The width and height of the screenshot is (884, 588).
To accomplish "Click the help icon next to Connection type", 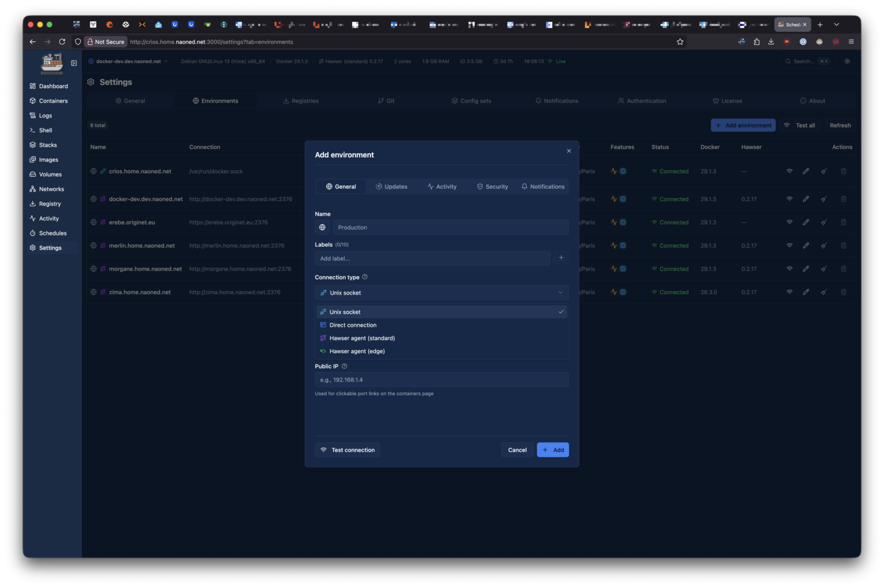I will pyautogui.click(x=365, y=277).
